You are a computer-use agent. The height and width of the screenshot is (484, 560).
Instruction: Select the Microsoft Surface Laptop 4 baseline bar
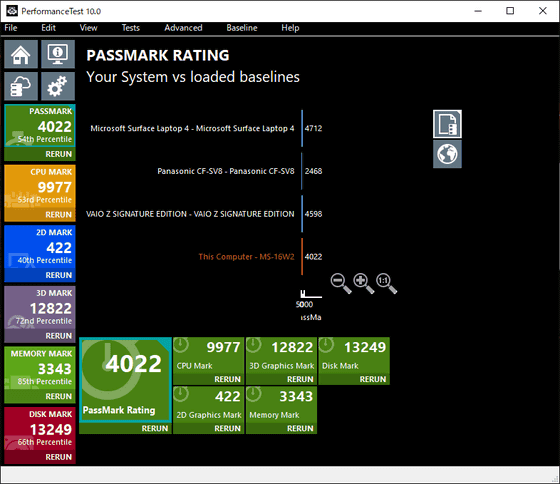pyautogui.click(x=302, y=128)
